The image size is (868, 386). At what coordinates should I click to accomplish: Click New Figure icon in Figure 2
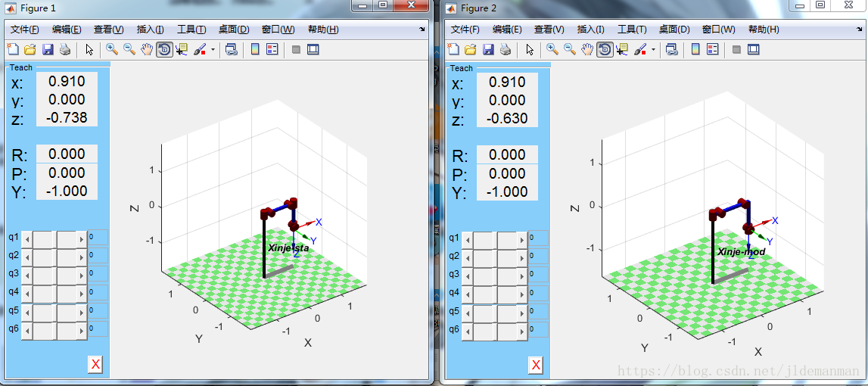[x=453, y=50]
